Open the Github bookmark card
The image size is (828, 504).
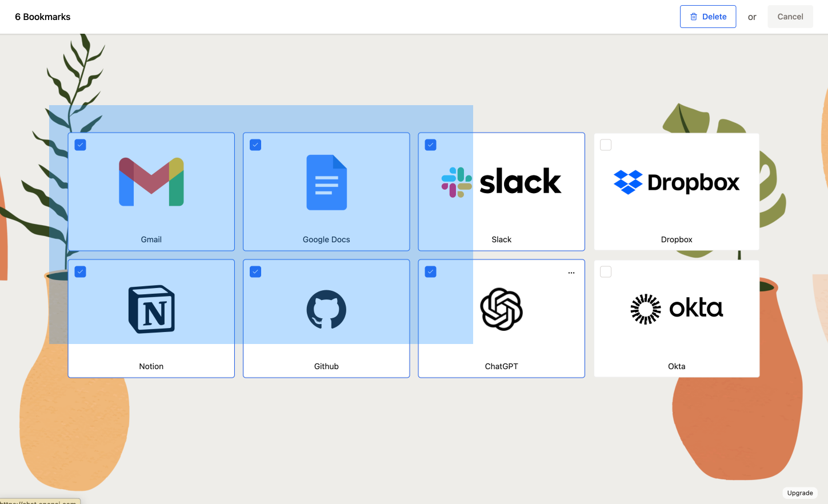point(326,318)
